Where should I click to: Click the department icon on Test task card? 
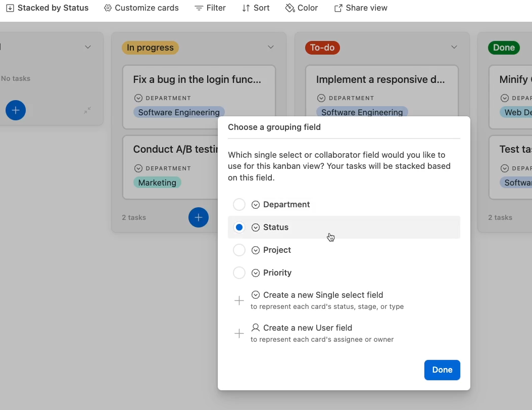(x=505, y=168)
